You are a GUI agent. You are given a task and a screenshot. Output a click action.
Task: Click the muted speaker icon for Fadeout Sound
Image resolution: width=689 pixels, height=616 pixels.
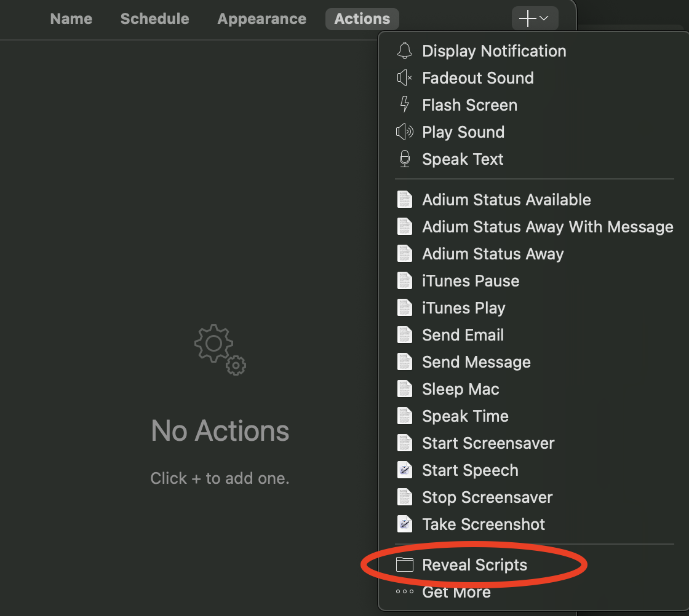click(405, 78)
